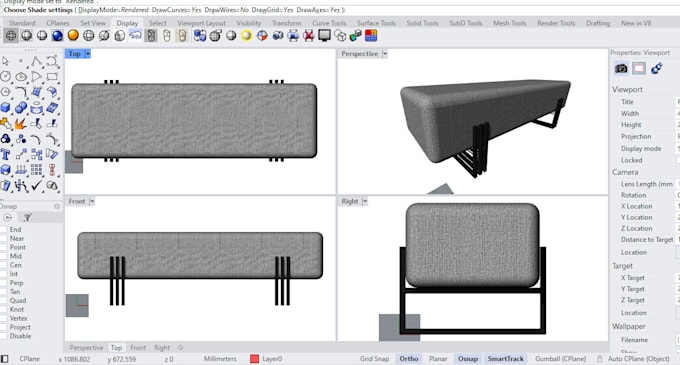Open the Viewport Layout tab

pyautogui.click(x=201, y=23)
